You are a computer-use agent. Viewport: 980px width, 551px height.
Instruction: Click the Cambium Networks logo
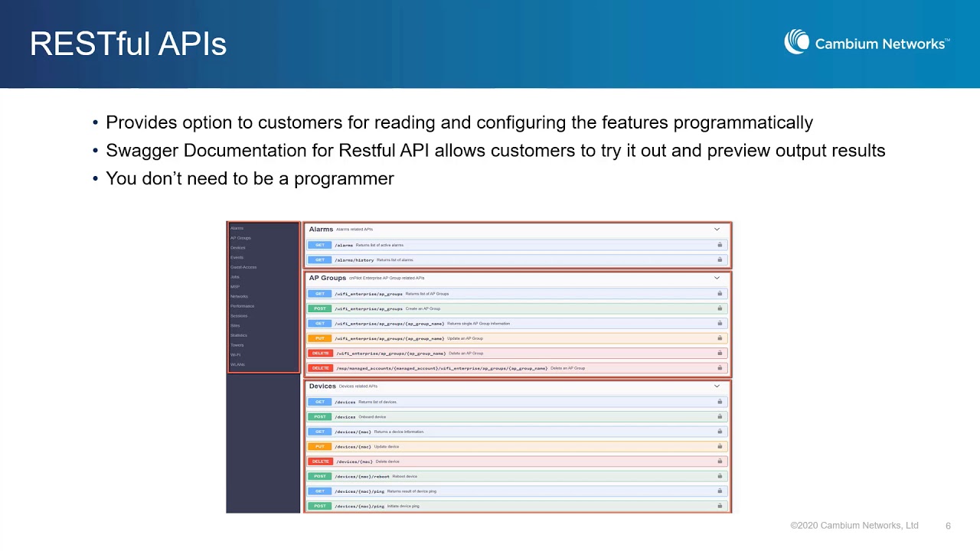(x=867, y=43)
